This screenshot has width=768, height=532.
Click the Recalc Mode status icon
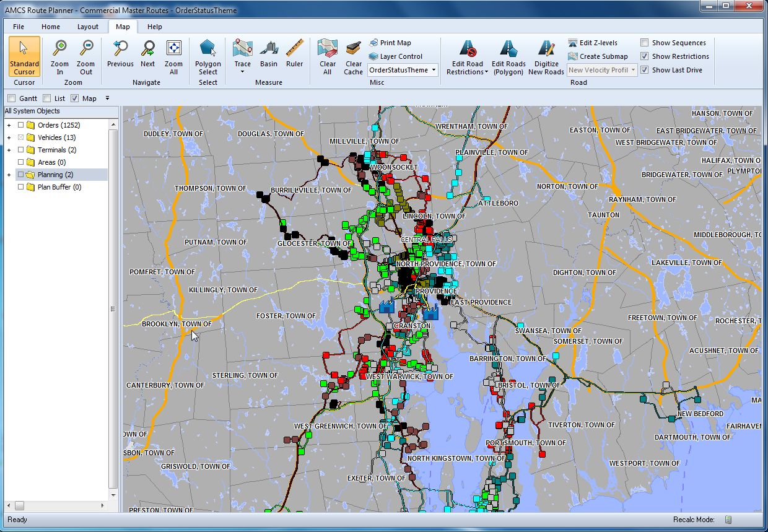coord(728,520)
